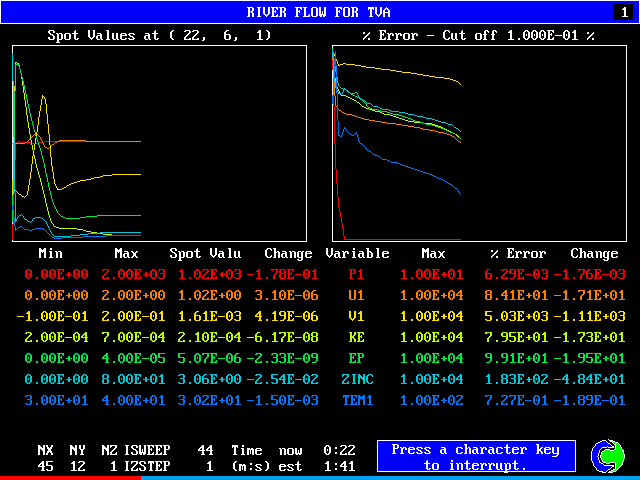Click the red portion of the bottom progress bar
640x480 pixels.
pos(70,477)
